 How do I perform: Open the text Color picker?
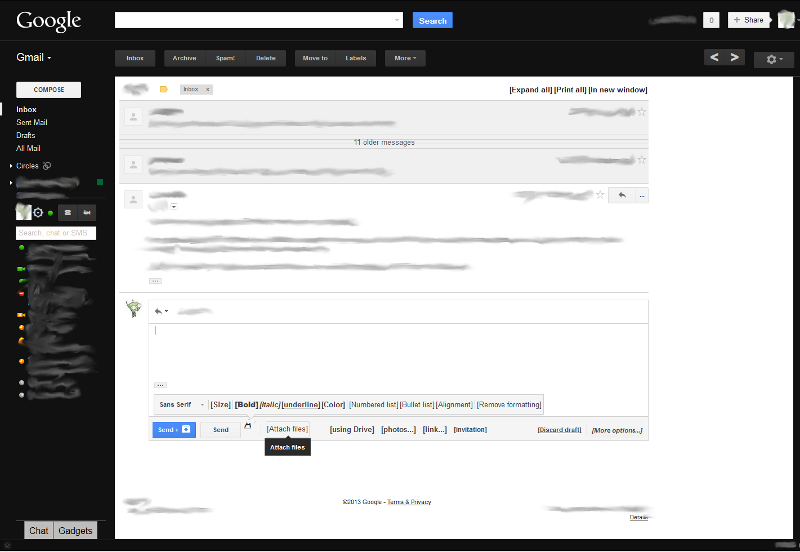click(x=333, y=405)
